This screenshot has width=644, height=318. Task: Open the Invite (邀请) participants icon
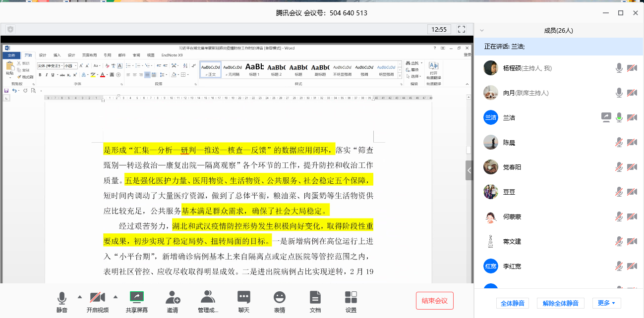click(x=173, y=298)
